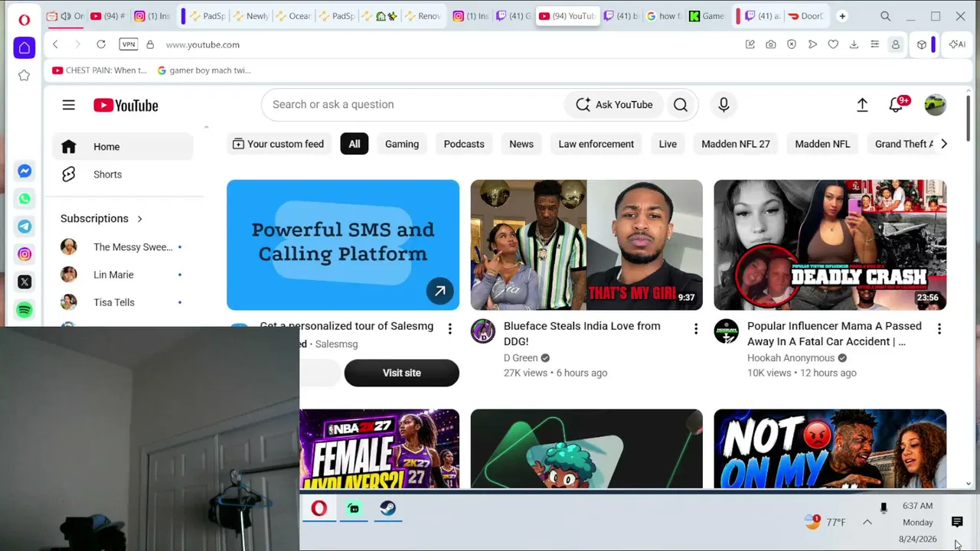The image size is (980, 551).
Task: Click the YouTube search magnifier button
Action: pyautogui.click(x=681, y=105)
